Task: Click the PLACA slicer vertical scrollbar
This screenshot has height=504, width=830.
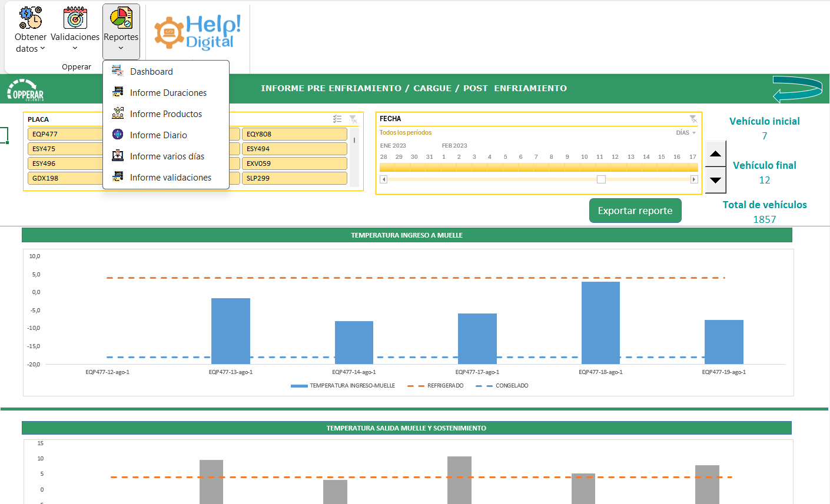Action: click(354, 157)
